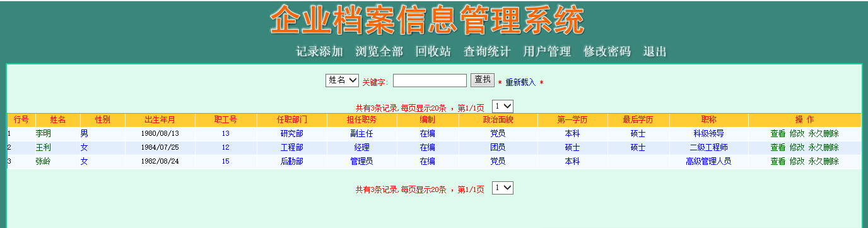The width and height of the screenshot is (868, 228).
Task: Click position 管理员
Action: tap(362, 161)
